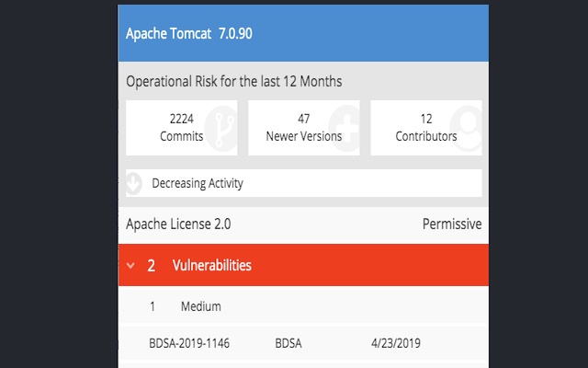Click the Permissive license label

pyautogui.click(x=451, y=224)
